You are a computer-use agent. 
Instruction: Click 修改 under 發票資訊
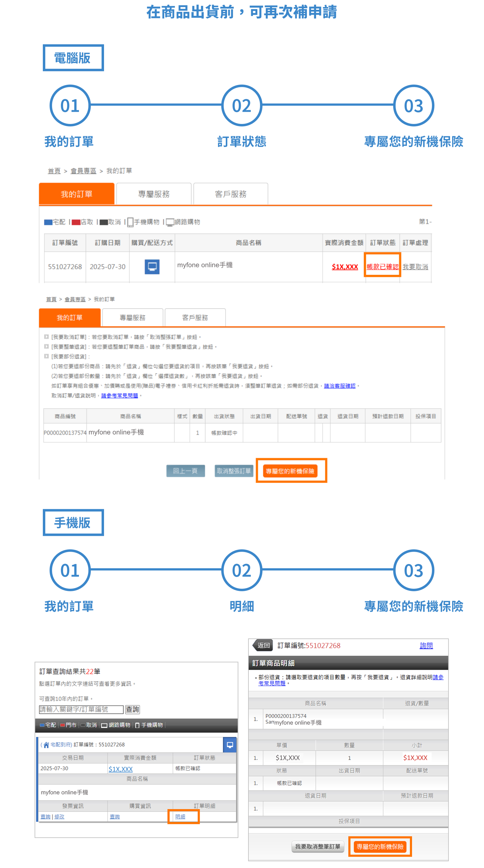tap(59, 817)
